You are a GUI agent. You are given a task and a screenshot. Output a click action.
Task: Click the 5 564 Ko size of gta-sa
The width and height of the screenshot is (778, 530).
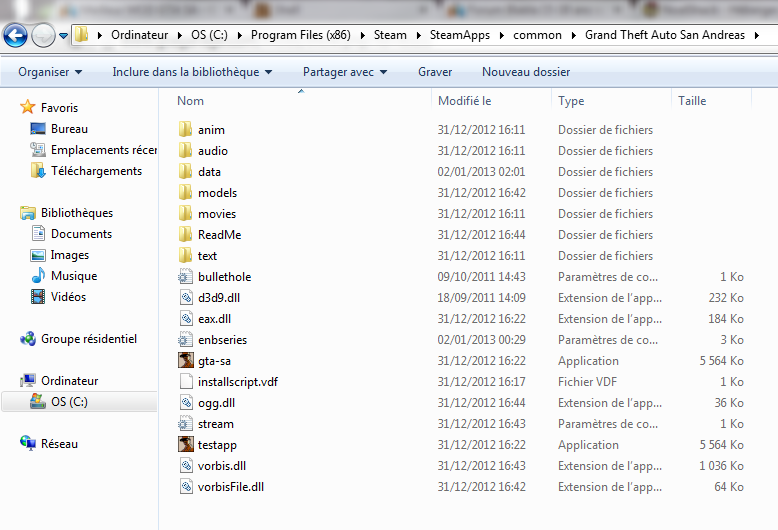(x=721, y=361)
